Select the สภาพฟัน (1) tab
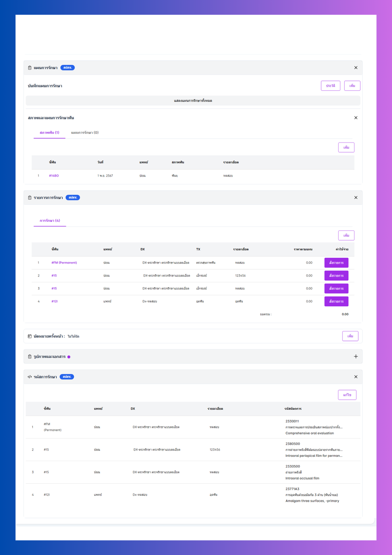This screenshot has height=555, width=392. click(49, 133)
